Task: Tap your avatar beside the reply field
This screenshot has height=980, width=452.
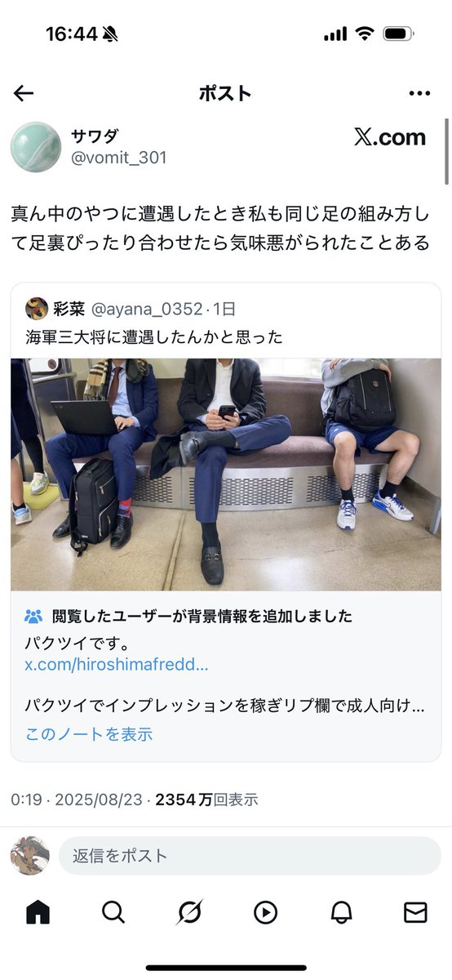Action: click(29, 855)
